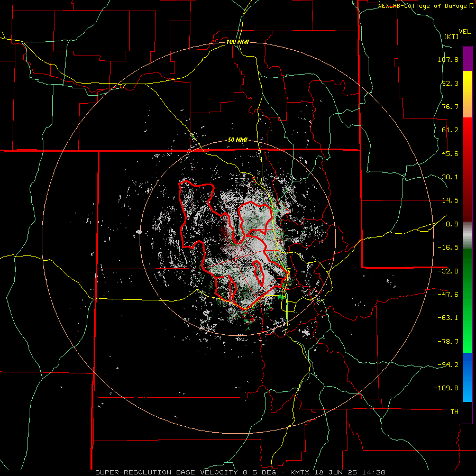Viewport: 476px width, 476px height.
Task: Pick the black TH segment of color bar
Action: (x=467, y=413)
